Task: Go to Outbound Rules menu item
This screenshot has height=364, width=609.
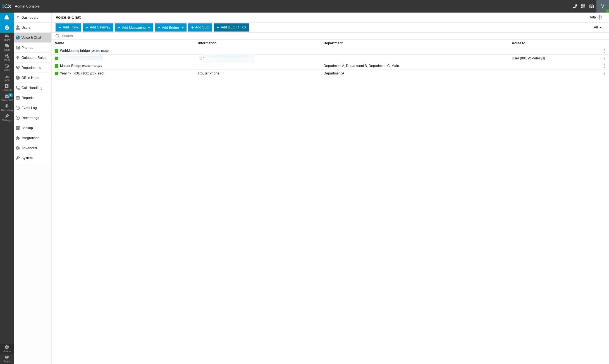Action: pos(34,58)
